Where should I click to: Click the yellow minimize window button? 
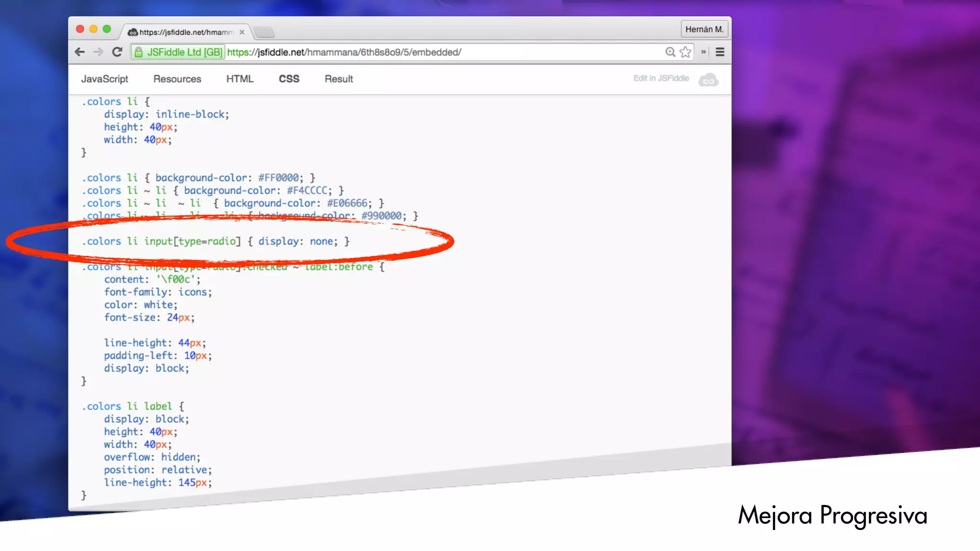tap(93, 29)
